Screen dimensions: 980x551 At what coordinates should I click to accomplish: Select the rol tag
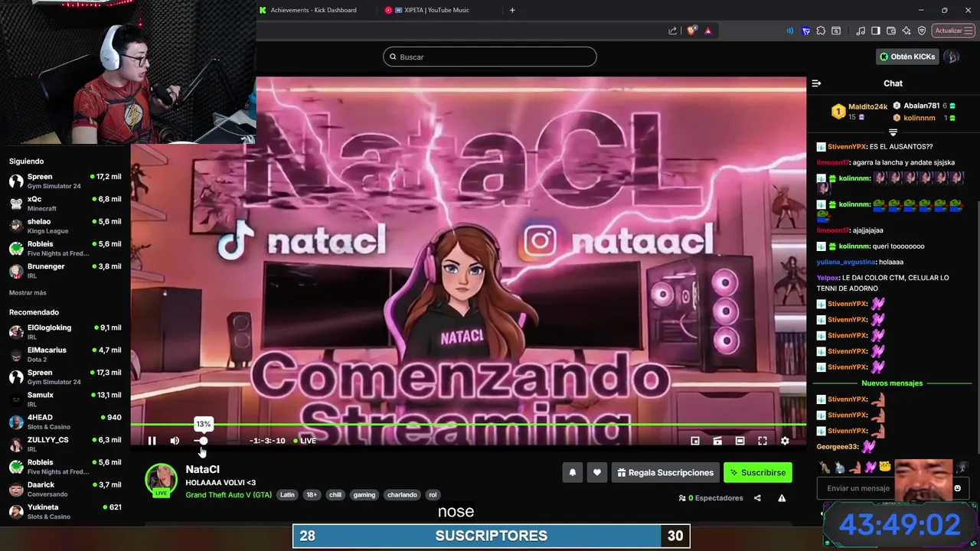[x=433, y=495]
